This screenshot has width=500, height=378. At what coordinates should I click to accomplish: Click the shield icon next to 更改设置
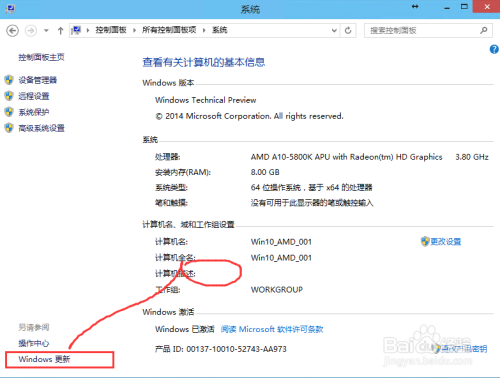coord(425,241)
